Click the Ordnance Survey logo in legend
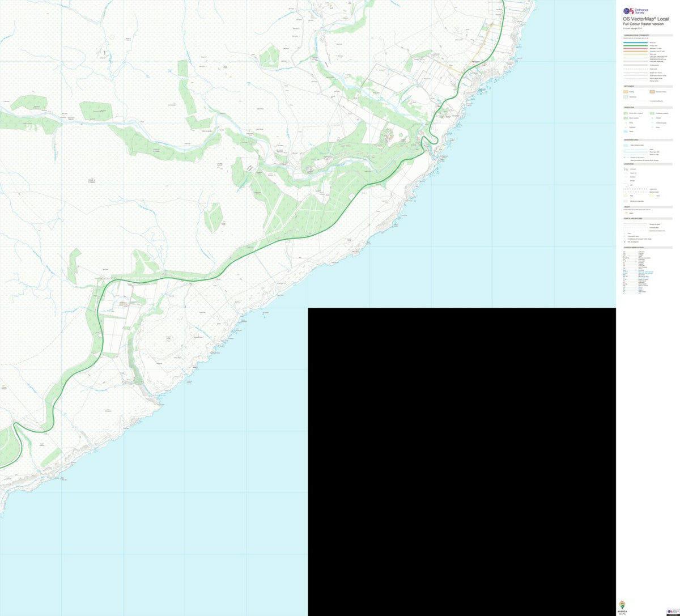The width and height of the screenshot is (680, 616). [636, 11]
